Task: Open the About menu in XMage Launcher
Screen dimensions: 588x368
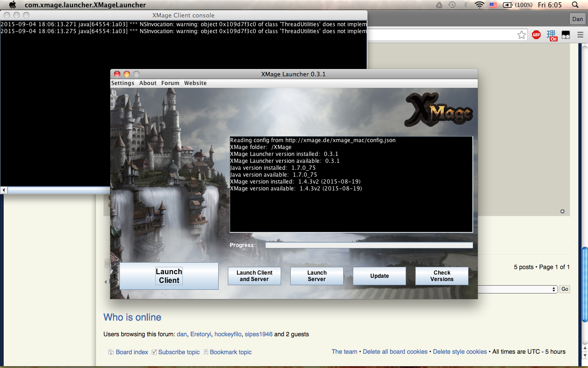Action: click(148, 83)
